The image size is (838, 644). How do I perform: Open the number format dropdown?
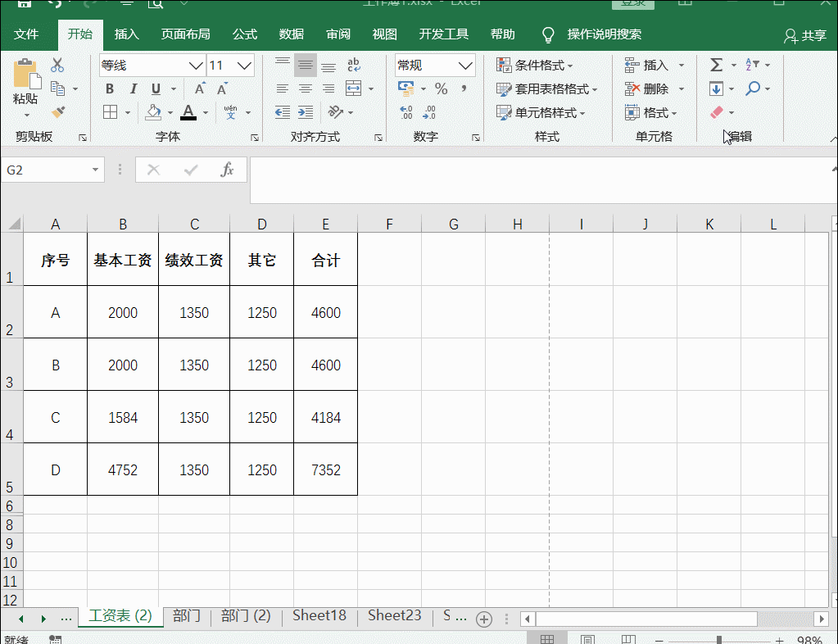[x=465, y=66]
